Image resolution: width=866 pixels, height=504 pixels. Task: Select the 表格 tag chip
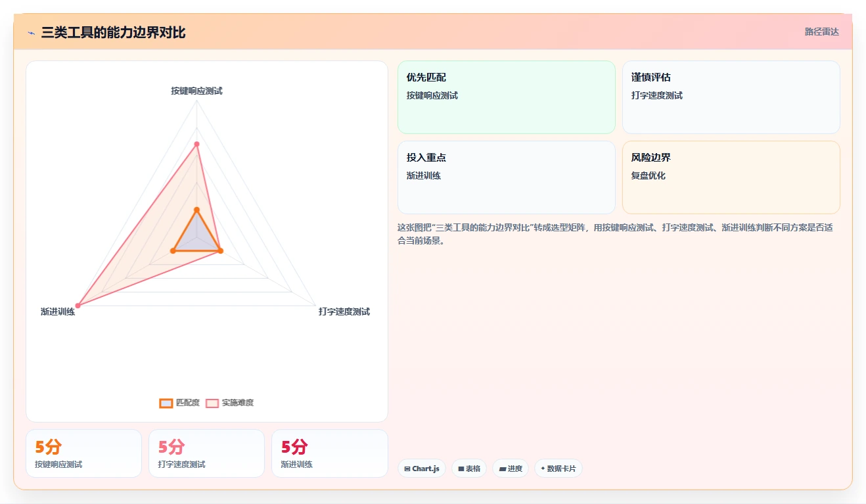coord(469,469)
